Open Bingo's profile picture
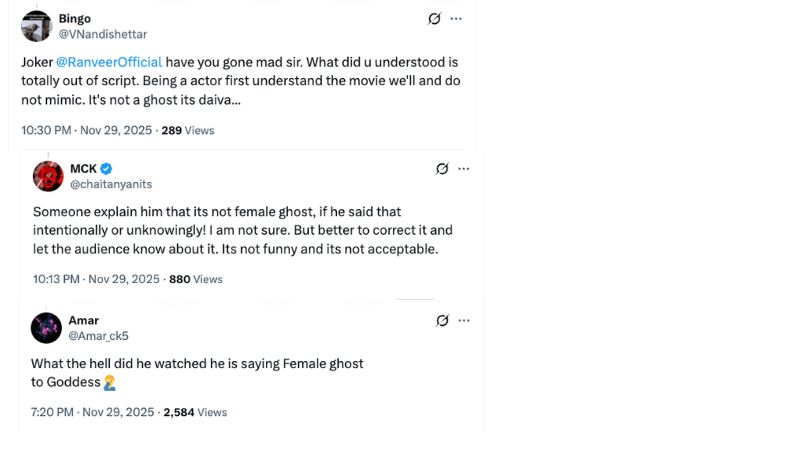This screenshot has width=800, height=450. point(36,26)
